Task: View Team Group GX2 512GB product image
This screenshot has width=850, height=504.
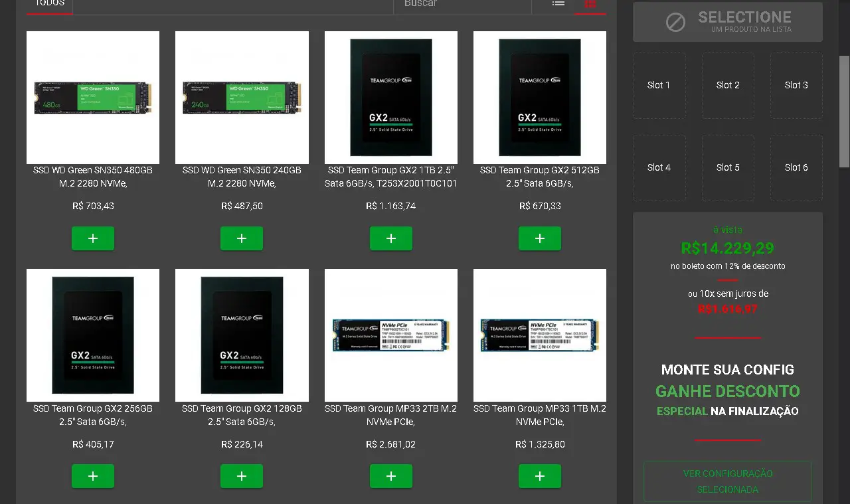Action: coord(540,98)
